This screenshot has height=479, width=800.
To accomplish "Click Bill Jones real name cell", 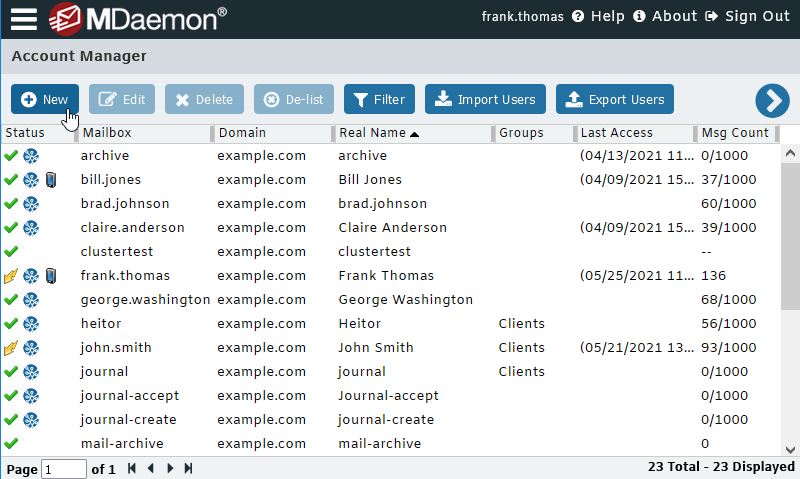I will [x=370, y=180].
